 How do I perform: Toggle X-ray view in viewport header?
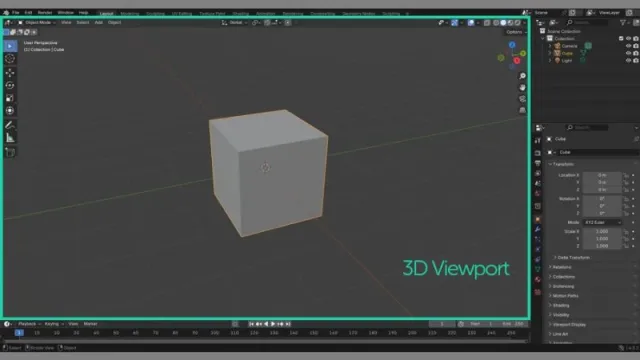click(487, 23)
